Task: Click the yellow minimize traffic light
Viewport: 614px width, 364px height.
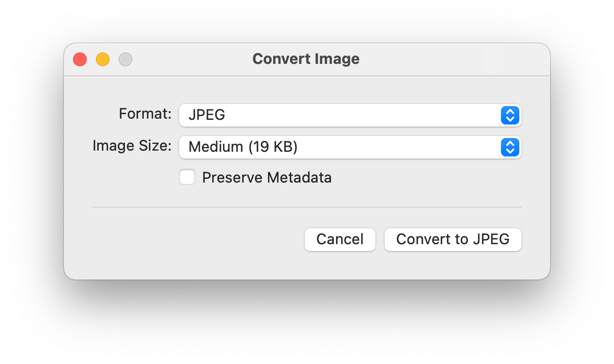Action: [x=103, y=59]
